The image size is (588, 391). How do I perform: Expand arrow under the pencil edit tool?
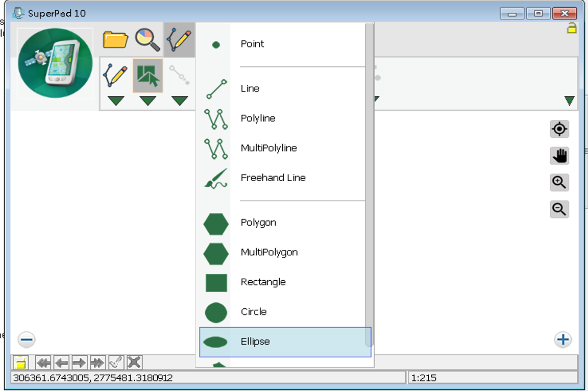pyautogui.click(x=116, y=101)
